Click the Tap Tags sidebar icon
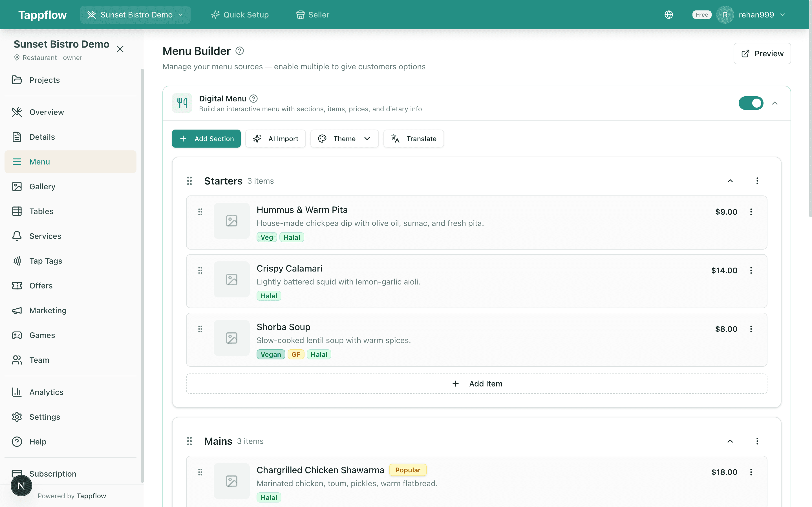Screen dimensions: 812x507 pyautogui.click(x=17, y=261)
